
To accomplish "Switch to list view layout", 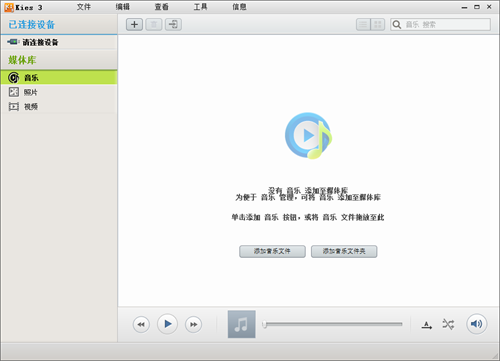I will pos(363,24).
